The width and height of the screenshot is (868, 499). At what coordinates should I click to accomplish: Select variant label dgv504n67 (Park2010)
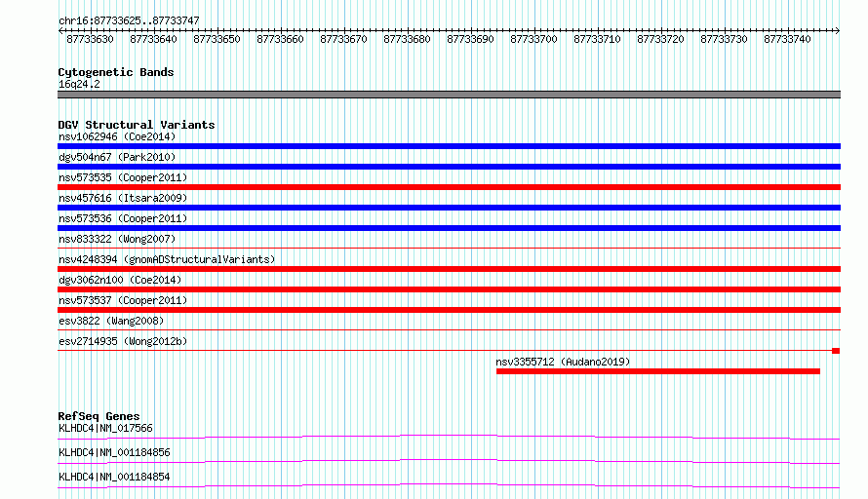click(x=117, y=157)
